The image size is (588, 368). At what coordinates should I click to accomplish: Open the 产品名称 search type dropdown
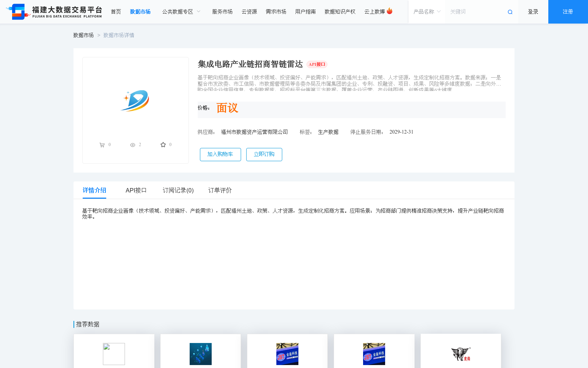(x=427, y=12)
